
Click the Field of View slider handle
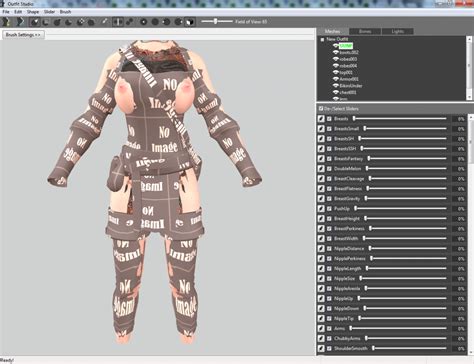[x=216, y=21]
